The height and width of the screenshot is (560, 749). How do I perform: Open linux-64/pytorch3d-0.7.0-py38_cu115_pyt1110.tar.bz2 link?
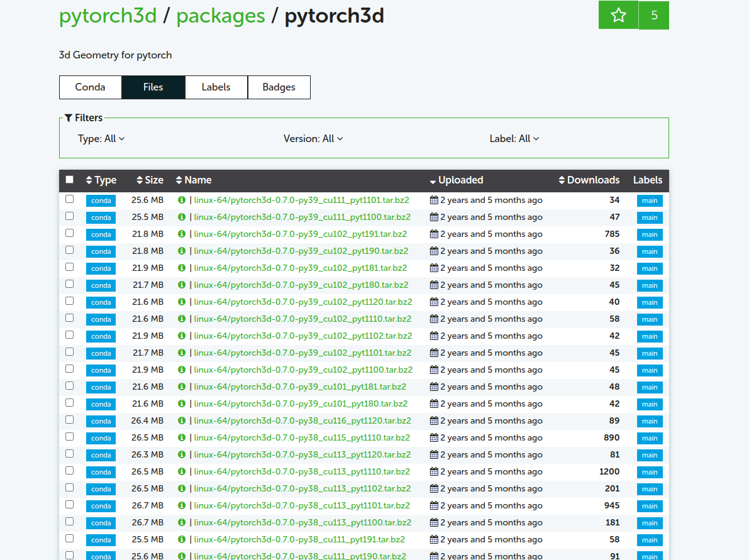302,437
